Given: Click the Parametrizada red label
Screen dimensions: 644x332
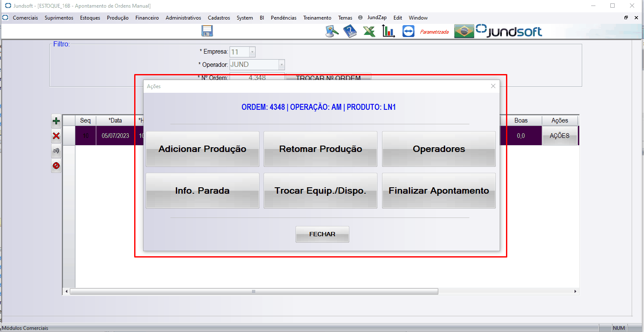Looking at the screenshot, I should coord(434,31).
